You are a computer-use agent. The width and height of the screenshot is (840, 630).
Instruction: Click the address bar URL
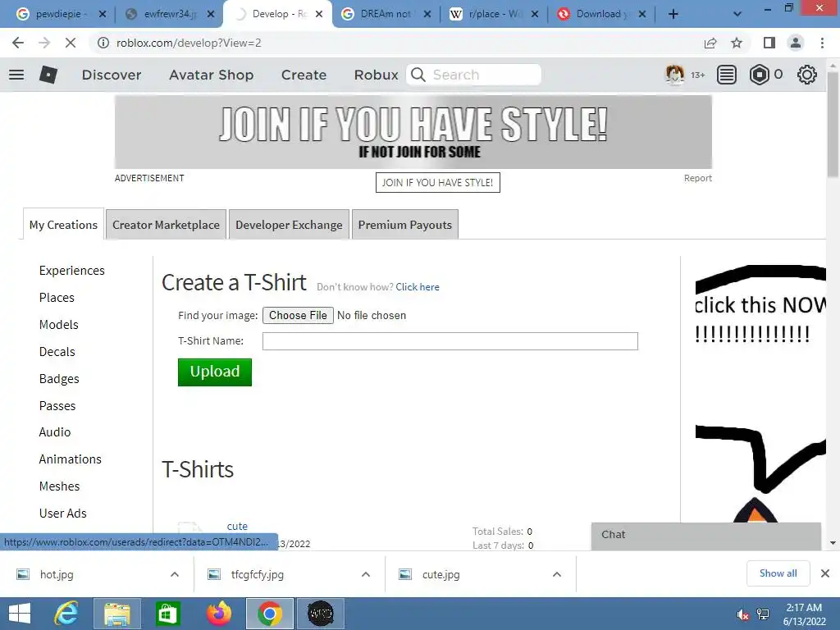click(189, 43)
